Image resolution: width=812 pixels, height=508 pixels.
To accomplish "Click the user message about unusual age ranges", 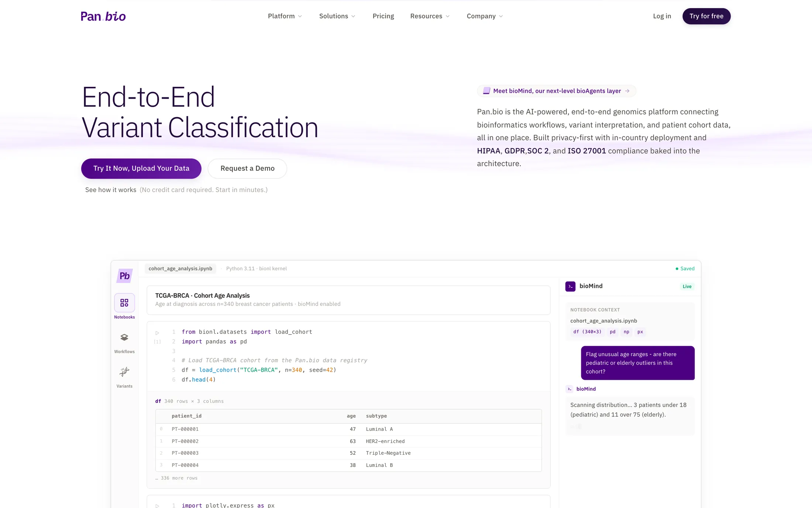I will pos(638,363).
